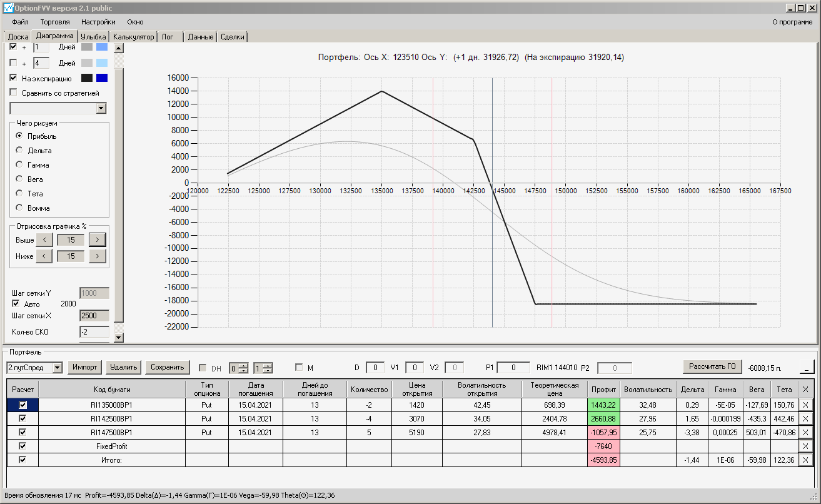
Task: Toggle the Авто grid step checkbox
Action: coord(16,304)
